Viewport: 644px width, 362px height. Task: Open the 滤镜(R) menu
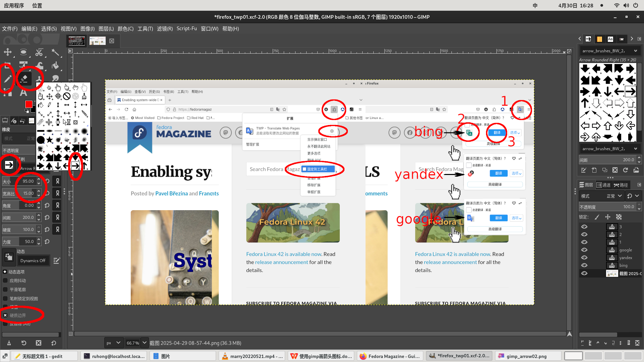165,29
